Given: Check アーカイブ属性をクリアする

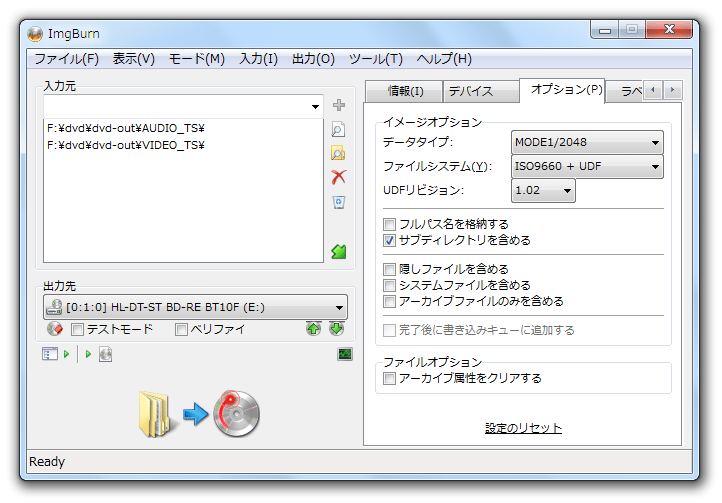Looking at the screenshot, I should pos(390,379).
